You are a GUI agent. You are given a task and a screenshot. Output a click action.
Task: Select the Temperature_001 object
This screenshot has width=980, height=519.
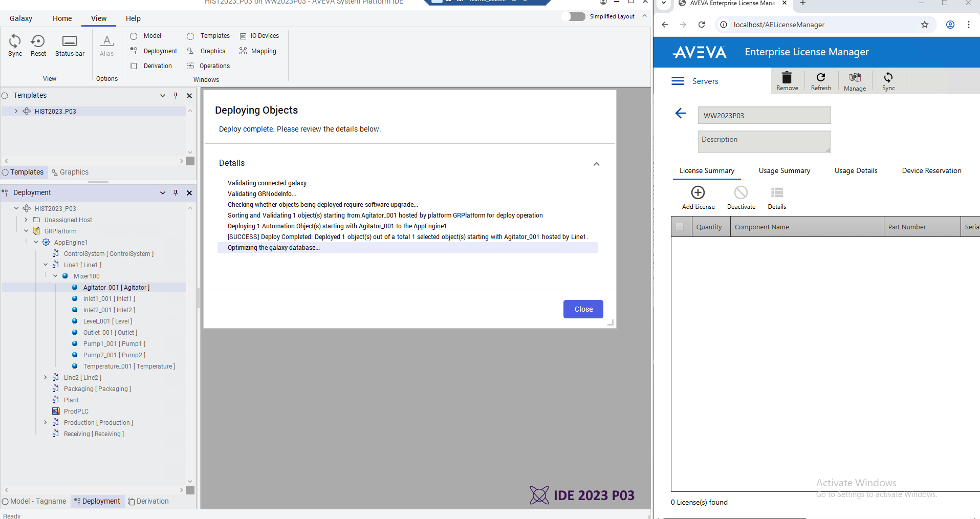(x=129, y=366)
